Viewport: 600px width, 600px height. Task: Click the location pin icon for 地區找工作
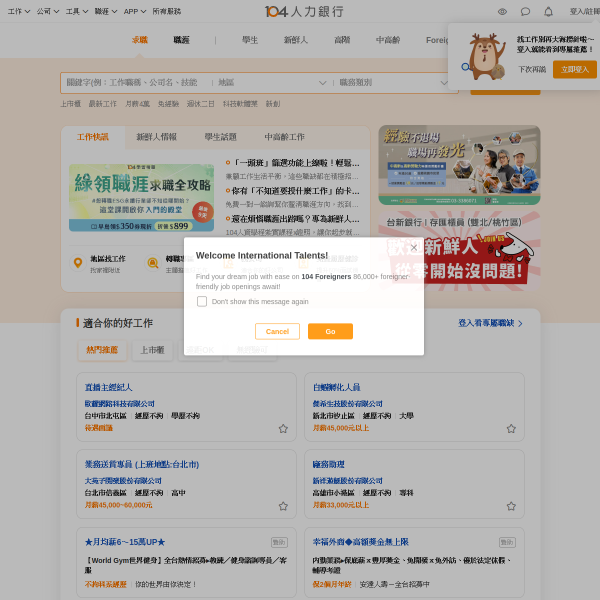click(78, 263)
